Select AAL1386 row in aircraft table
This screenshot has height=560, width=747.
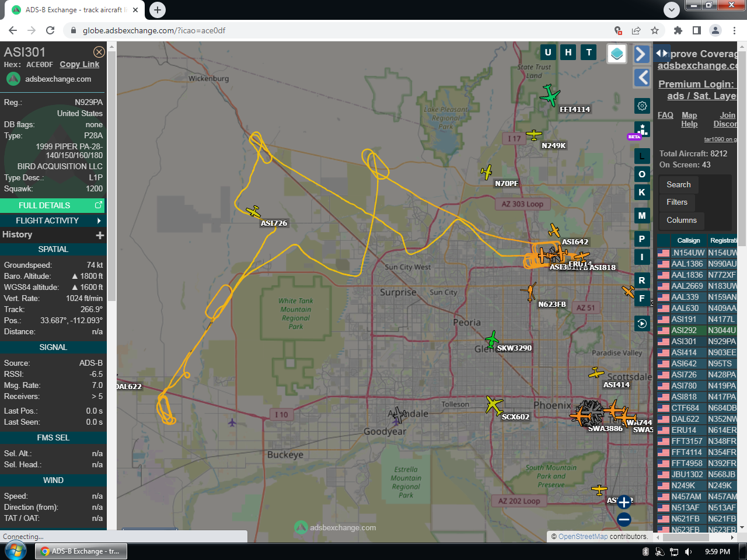697,264
